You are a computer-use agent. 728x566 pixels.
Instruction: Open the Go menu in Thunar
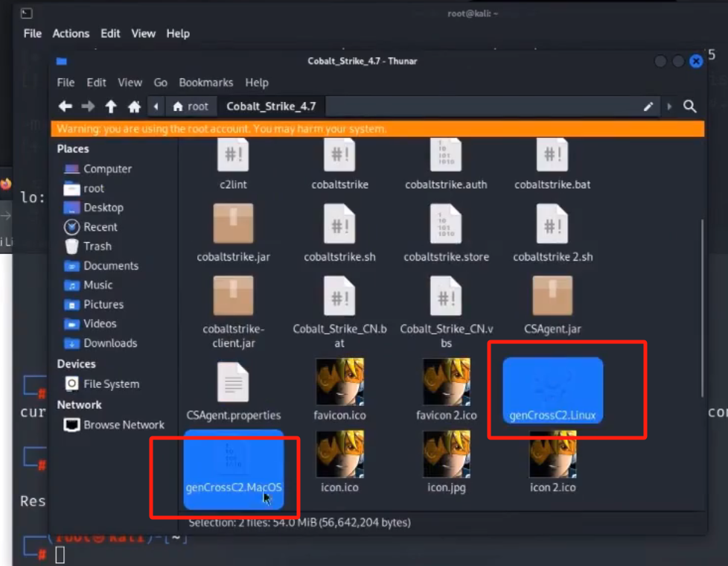tap(160, 83)
